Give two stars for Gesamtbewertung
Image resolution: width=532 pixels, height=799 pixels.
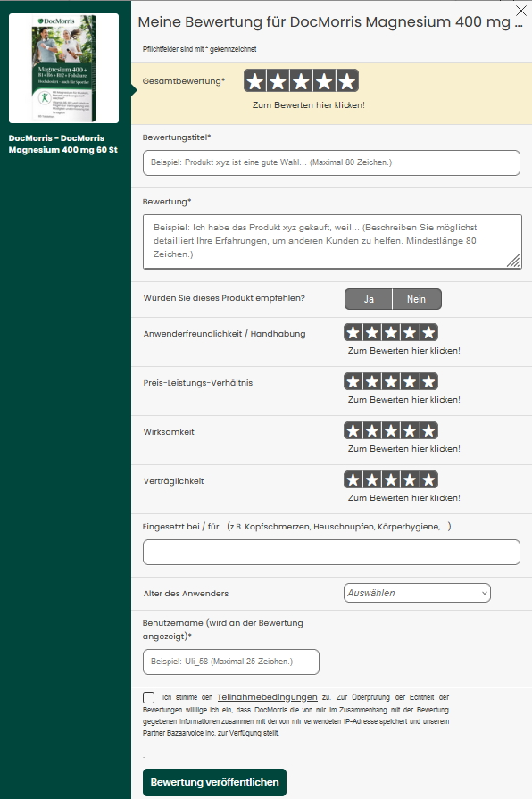tap(278, 81)
